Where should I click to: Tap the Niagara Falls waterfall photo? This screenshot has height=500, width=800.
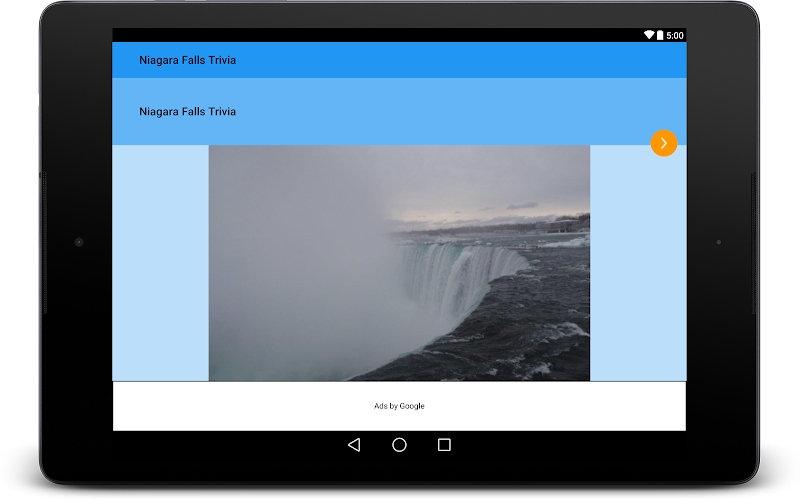tap(399, 263)
